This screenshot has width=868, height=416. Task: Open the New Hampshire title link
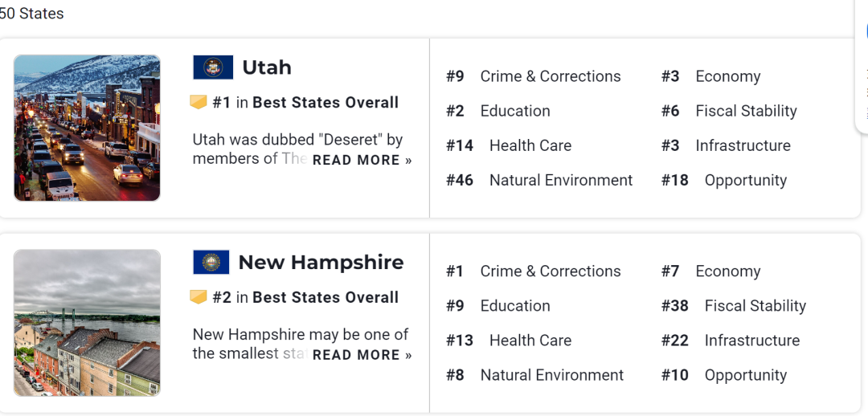coord(321,263)
